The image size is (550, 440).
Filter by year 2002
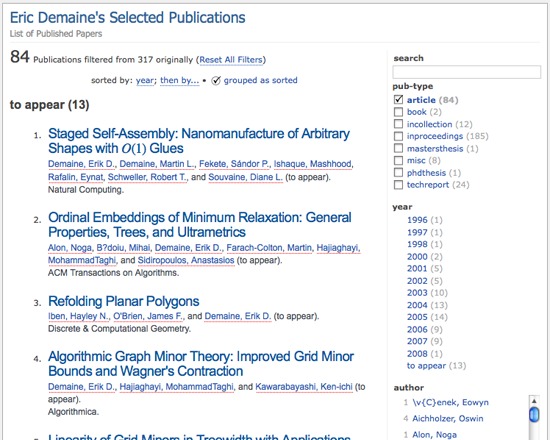click(417, 281)
